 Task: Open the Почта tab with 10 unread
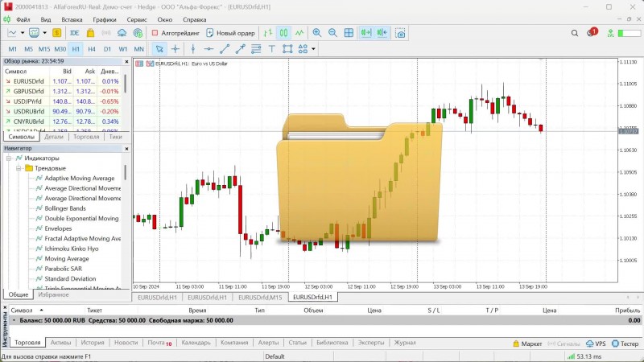(159, 343)
